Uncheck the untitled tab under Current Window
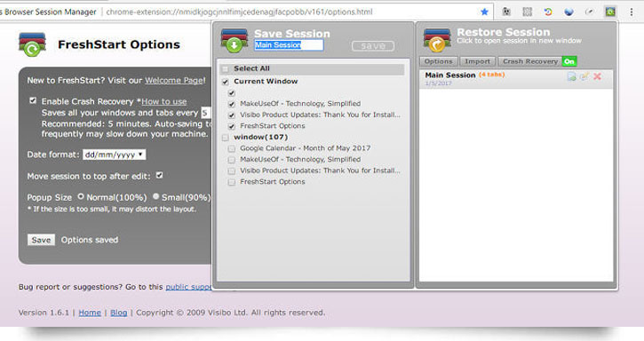This screenshot has height=341, width=644. click(232, 93)
